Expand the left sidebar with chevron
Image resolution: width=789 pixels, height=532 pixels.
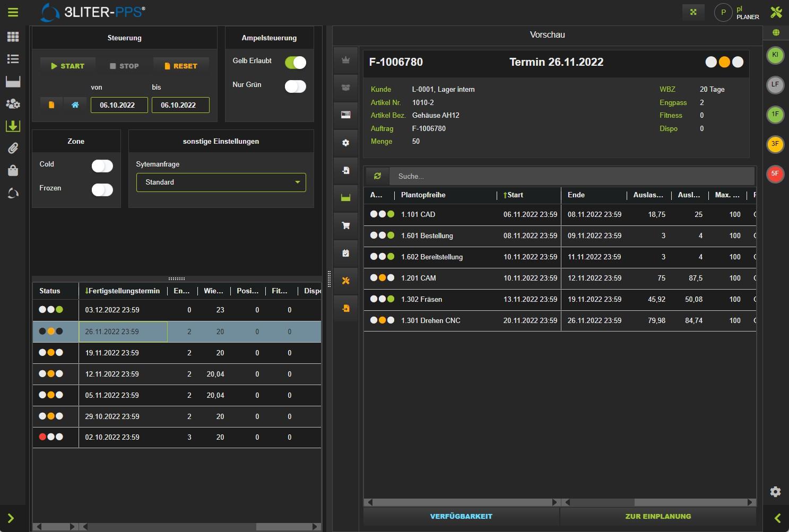click(11, 518)
